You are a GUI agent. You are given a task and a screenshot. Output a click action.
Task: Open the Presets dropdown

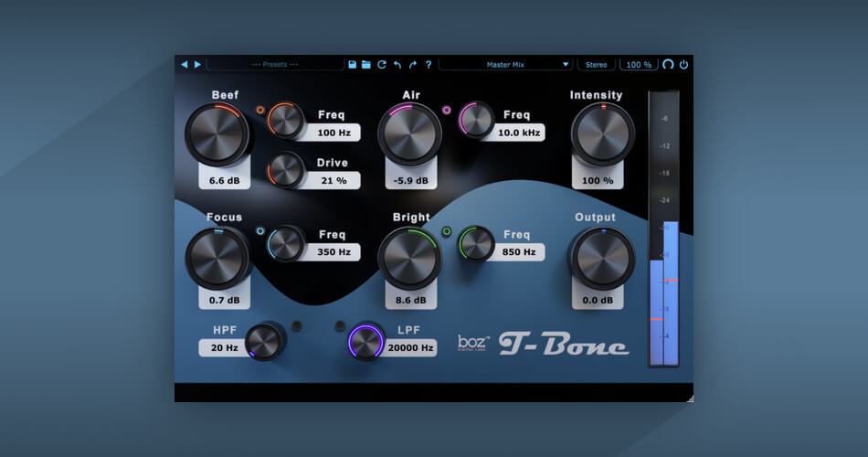click(x=275, y=65)
